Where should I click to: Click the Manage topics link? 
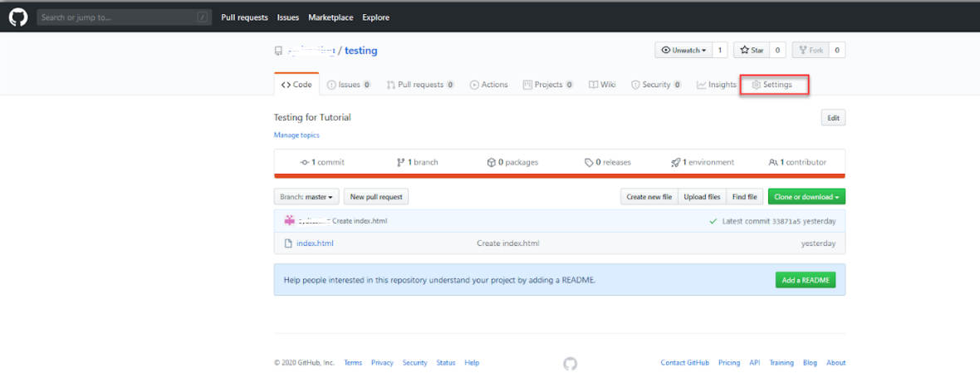point(296,135)
